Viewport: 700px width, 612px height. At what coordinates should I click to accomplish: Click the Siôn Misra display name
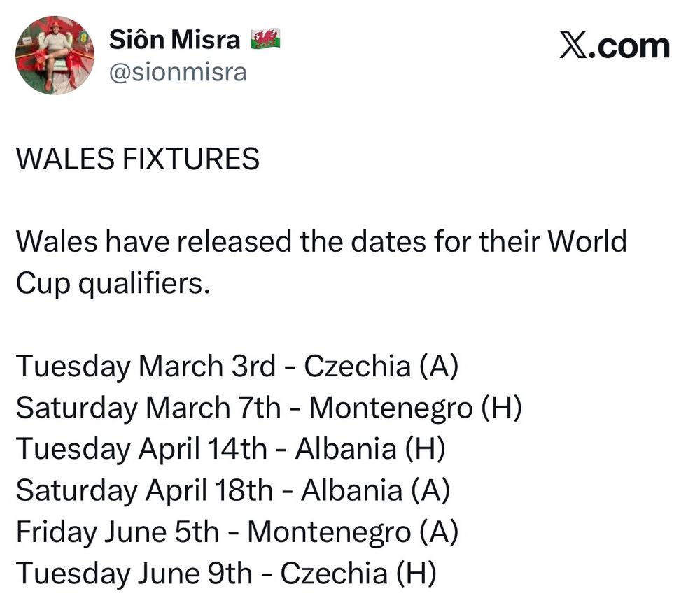tap(174, 40)
